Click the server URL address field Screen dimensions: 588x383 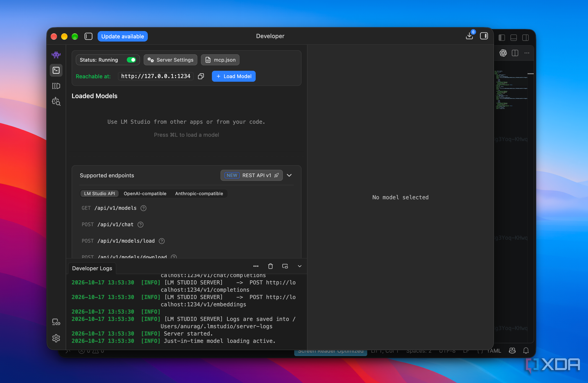click(156, 76)
